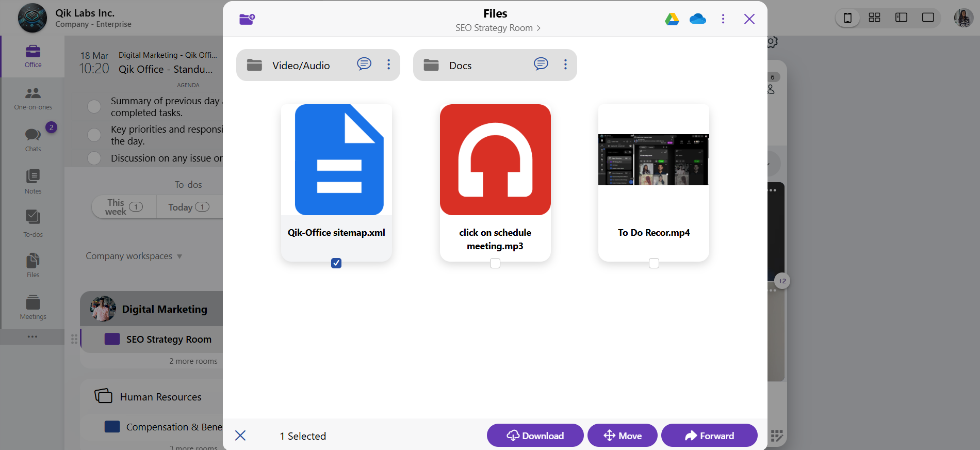
Task: Clear selection with the bottom X icon
Action: 240,436
